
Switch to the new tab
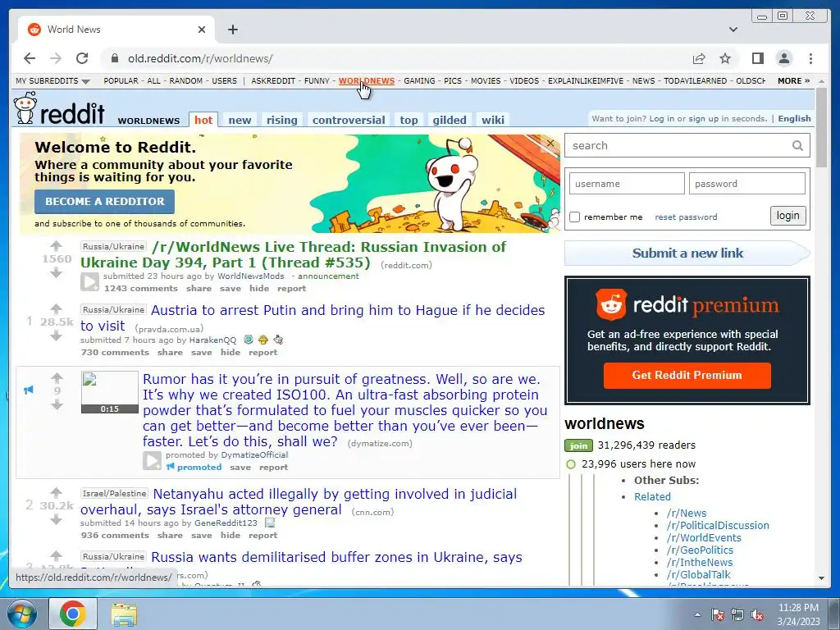pos(240,120)
